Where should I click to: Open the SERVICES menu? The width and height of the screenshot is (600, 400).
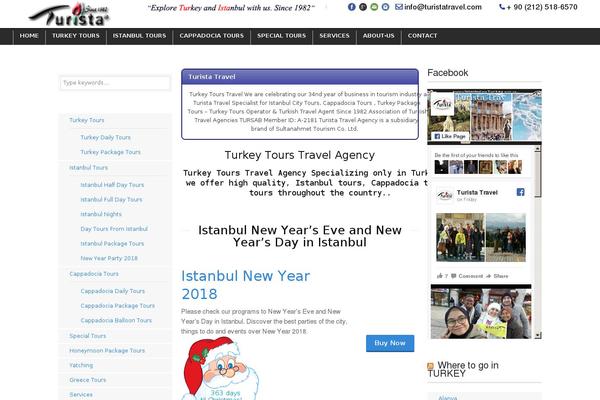click(x=334, y=36)
